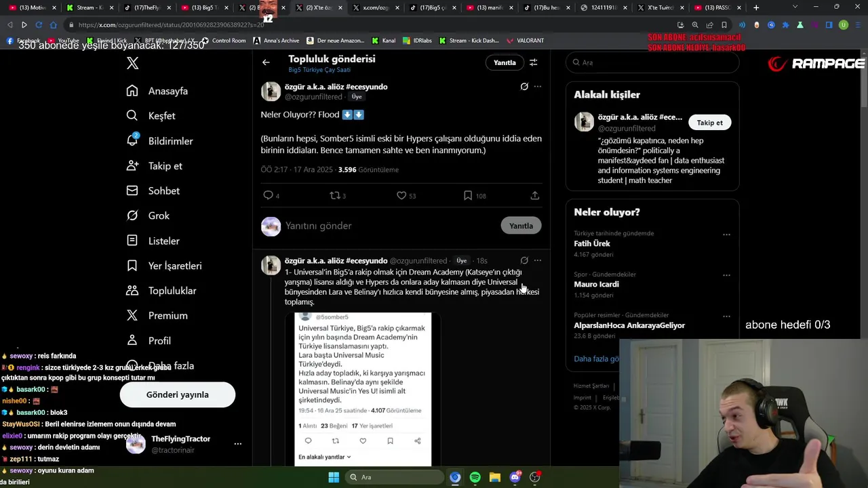The image size is (868, 488).
Task: Click the Üye badge on main post
Action: point(357,97)
